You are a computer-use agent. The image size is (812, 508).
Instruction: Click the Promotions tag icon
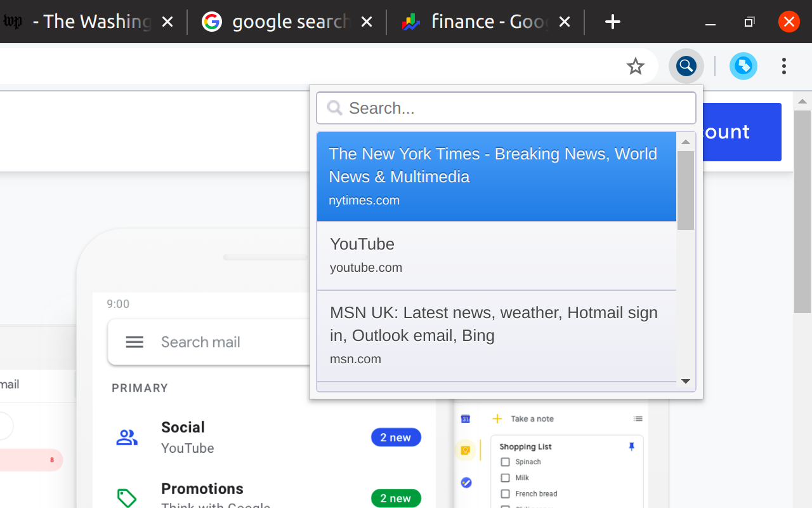tap(127, 498)
